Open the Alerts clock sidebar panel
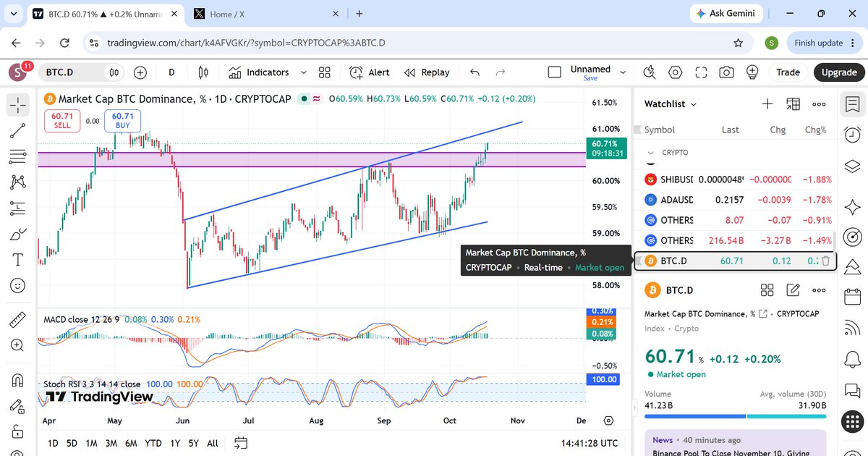Image resolution: width=868 pixels, height=456 pixels. coord(853,135)
